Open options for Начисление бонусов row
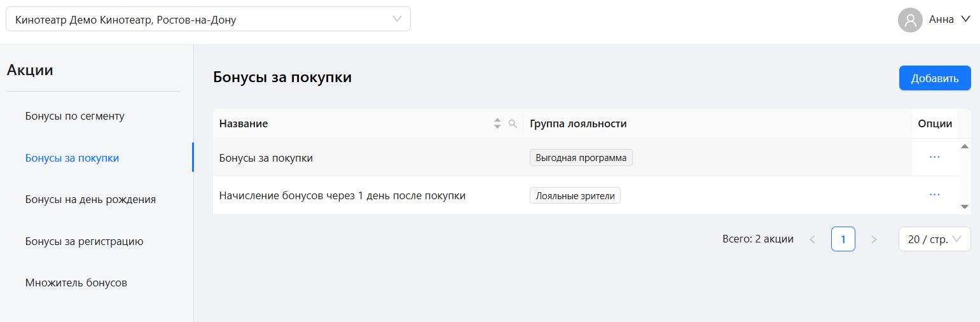This screenshot has height=322, width=980. click(934, 195)
